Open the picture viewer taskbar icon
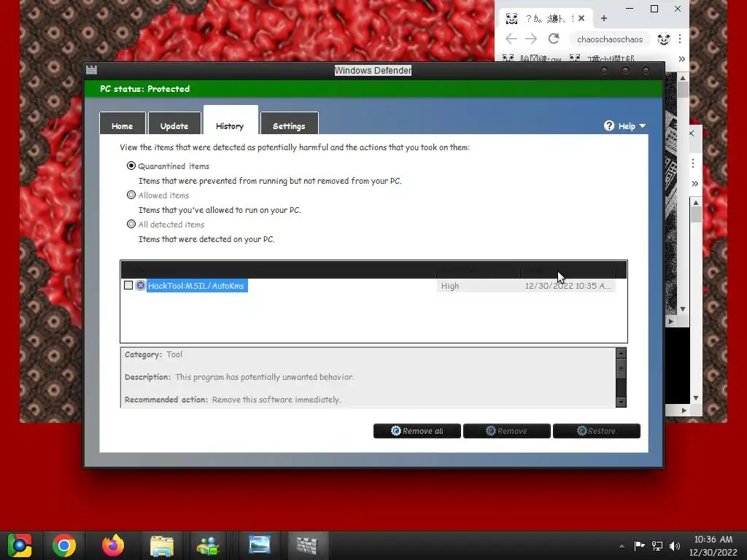 pos(260,545)
